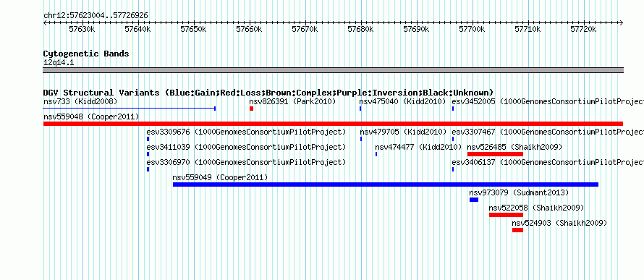Click the nsv826391 (Park2010) label
Screen dimensions: 644x280
pos(292,101)
